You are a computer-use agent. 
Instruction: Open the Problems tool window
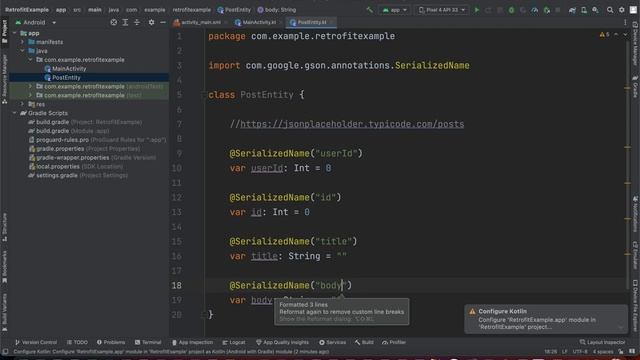pyautogui.click(x=111, y=342)
